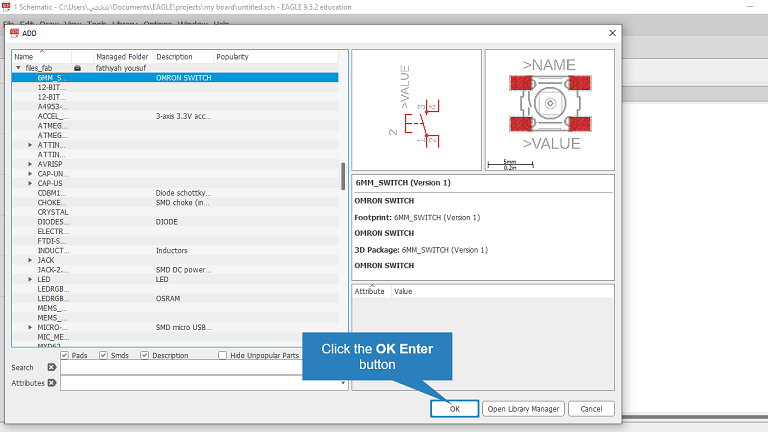Enable Hide Unpopular Parts checkbox
768x432 pixels.
[x=222, y=355]
